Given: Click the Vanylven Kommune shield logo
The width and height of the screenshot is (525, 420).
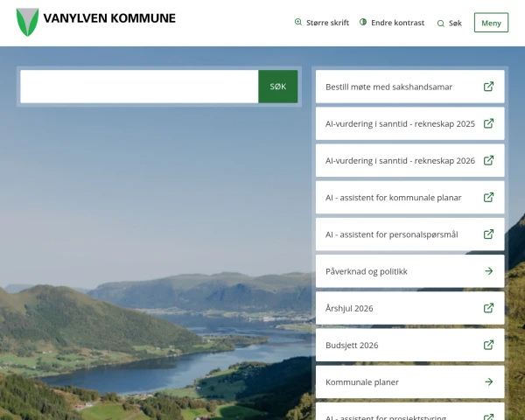Looking at the screenshot, I should (x=27, y=22).
